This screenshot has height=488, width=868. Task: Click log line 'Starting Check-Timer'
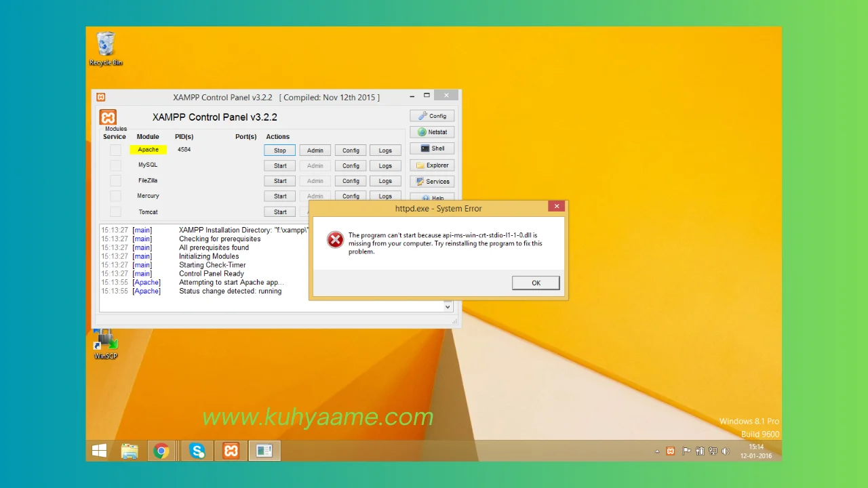[x=212, y=265]
